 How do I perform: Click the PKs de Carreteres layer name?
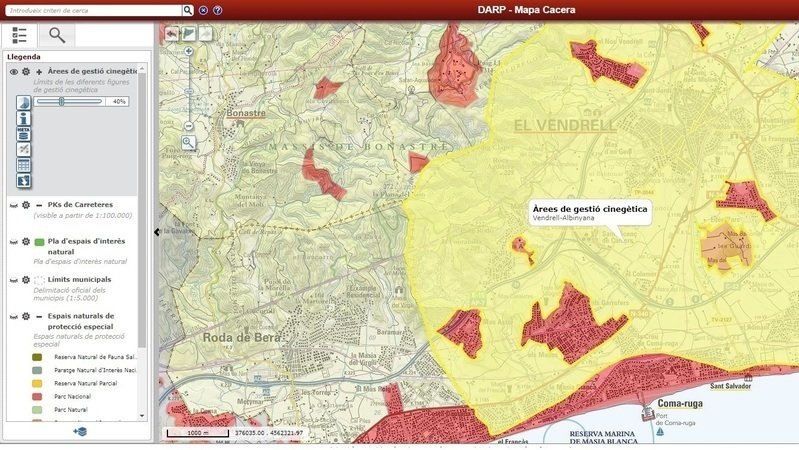click(x=80, y=205)
